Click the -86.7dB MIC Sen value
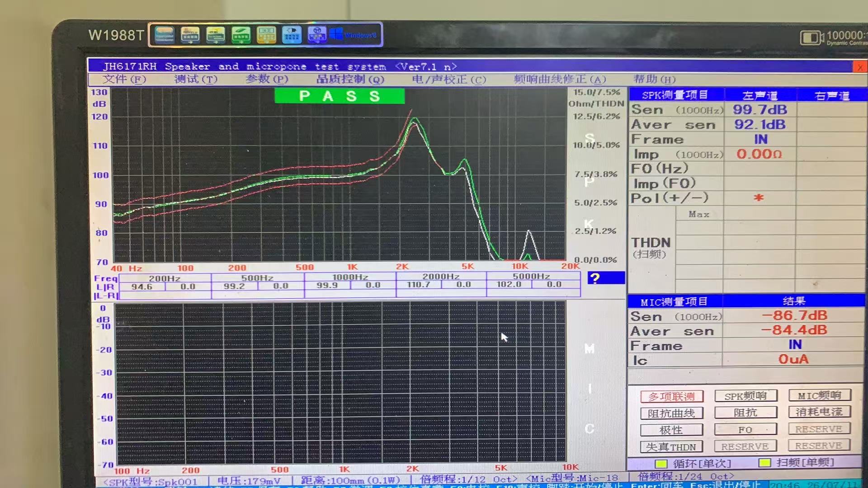Viewport: 868px width, 488px height. coord(794,315)
